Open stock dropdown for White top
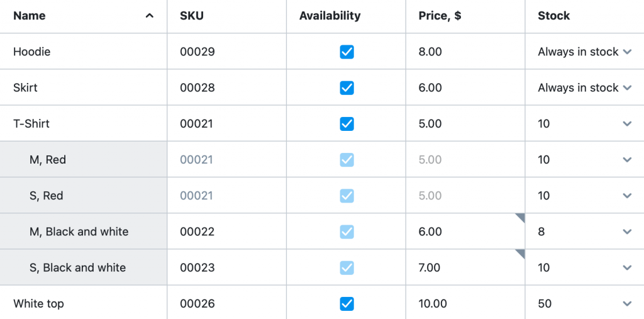 tap(627, 304)
